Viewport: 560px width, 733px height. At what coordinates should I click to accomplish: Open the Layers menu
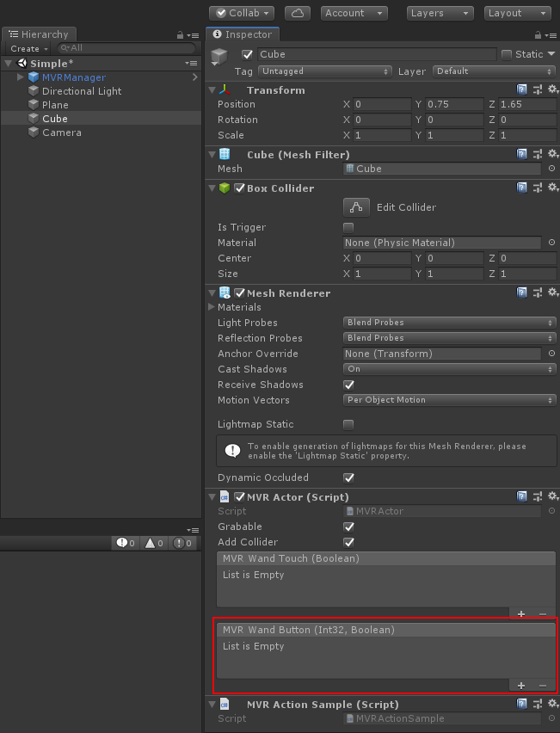pos(440,13)
